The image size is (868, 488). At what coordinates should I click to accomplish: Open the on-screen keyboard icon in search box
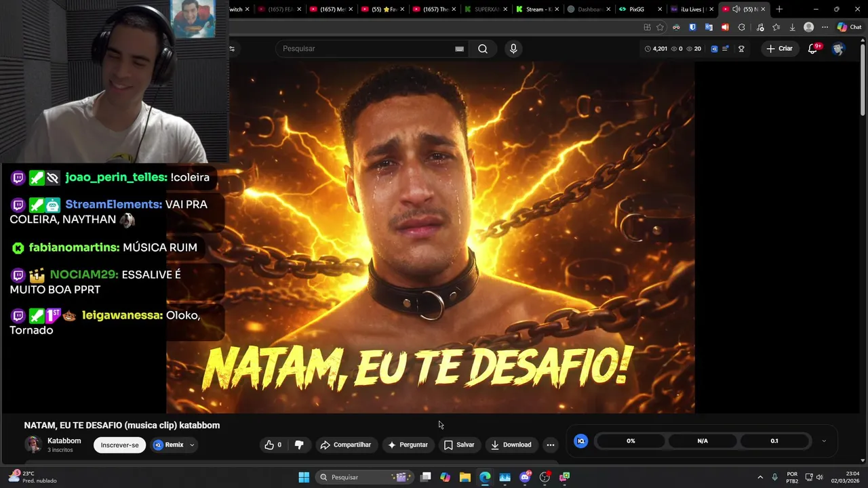[x=459, y=49]
